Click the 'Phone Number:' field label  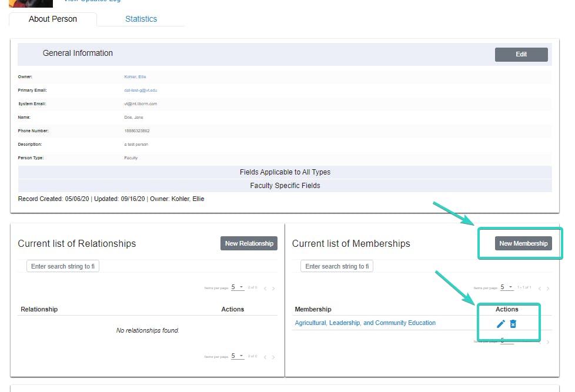33,131
